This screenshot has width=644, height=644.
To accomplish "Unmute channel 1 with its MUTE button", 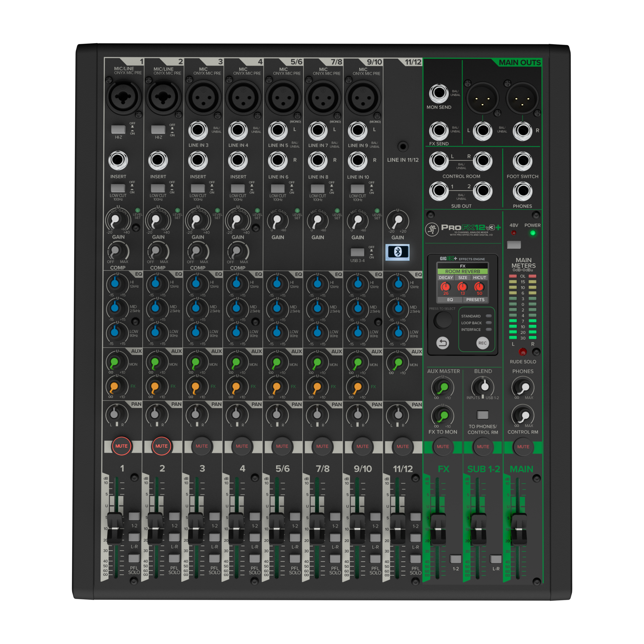I will coord(121,446).
